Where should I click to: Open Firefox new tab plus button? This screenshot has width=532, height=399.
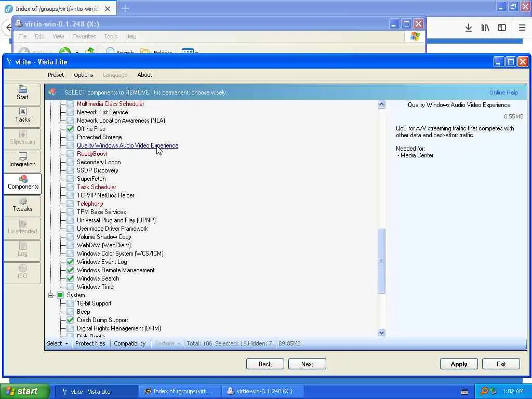[125, 8]
